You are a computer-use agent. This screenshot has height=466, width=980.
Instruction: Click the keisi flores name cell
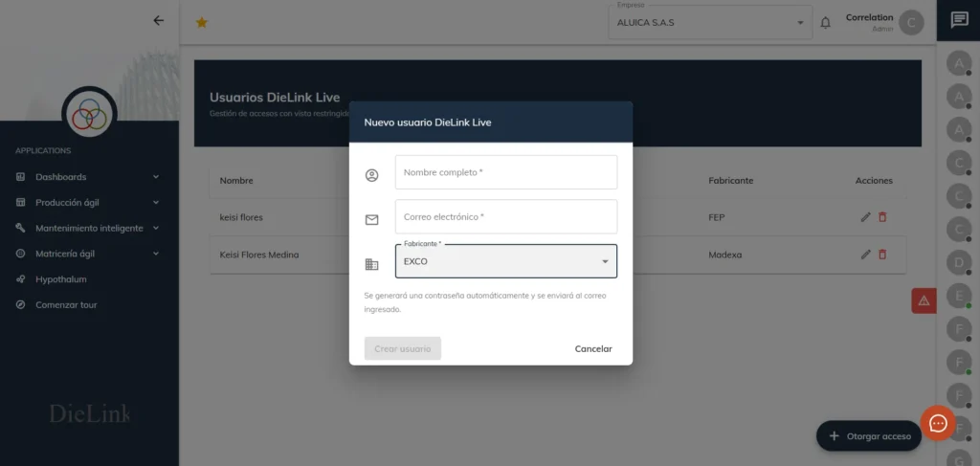coord(241,217)
